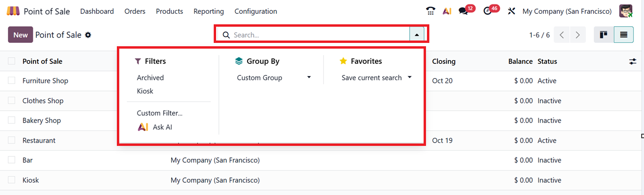Click the phone VoIP icon
This screenshot has width=644, height=195.
pyautogui.click(x=431, y=11)
